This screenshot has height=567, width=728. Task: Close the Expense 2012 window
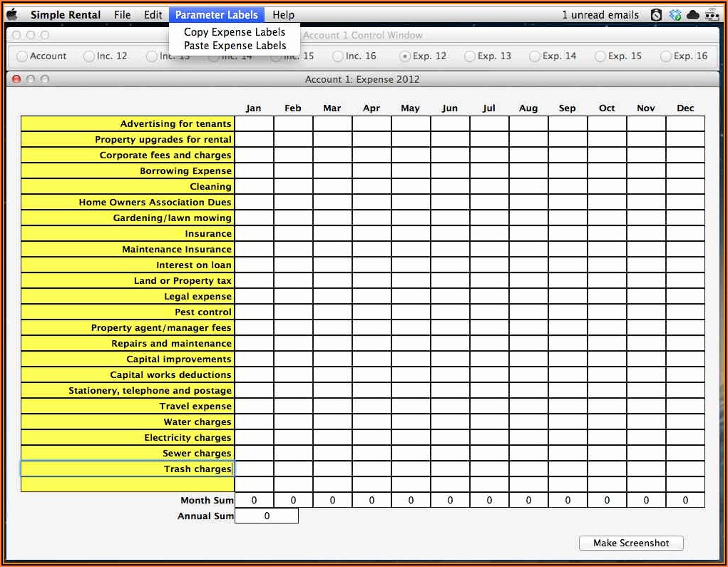pos(16,79)
